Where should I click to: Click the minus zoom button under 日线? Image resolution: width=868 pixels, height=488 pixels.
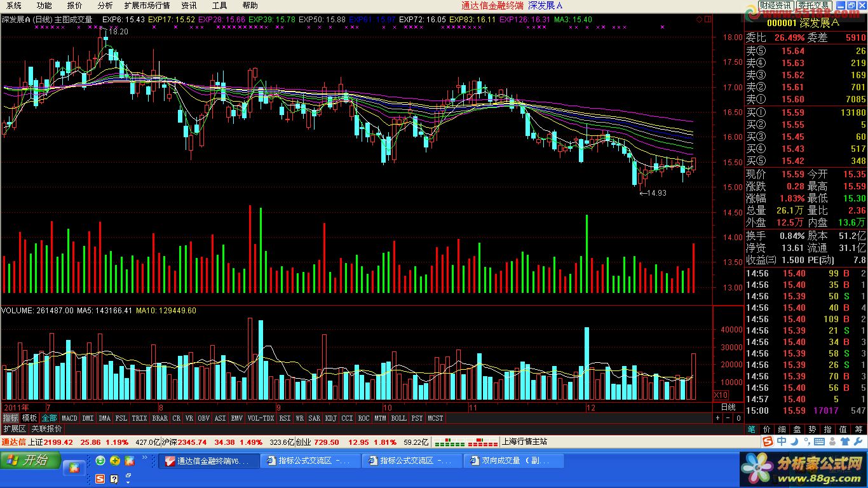[728, 418]
